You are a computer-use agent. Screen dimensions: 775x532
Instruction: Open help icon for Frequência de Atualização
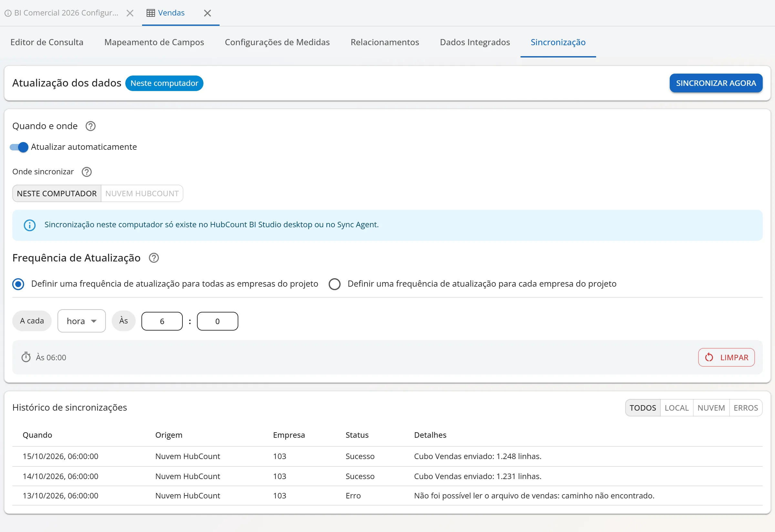pyautogui.click(x=154, y=258)
